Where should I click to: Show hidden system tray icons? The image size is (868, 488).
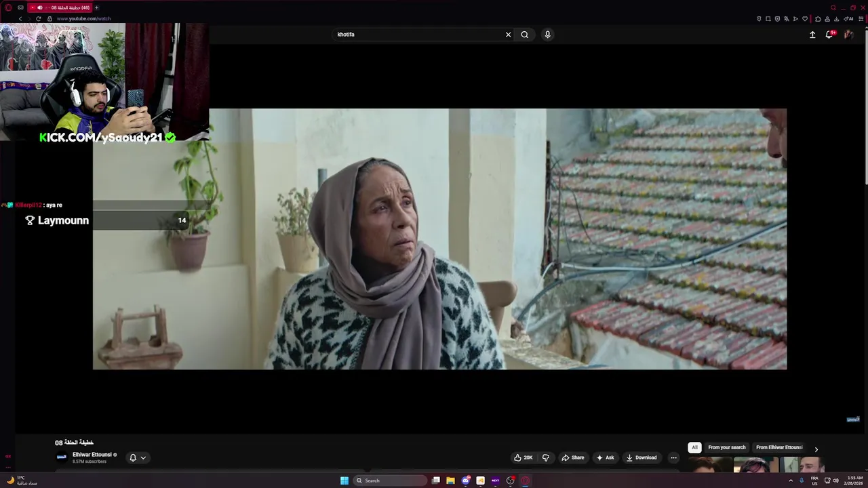point(790,481)
